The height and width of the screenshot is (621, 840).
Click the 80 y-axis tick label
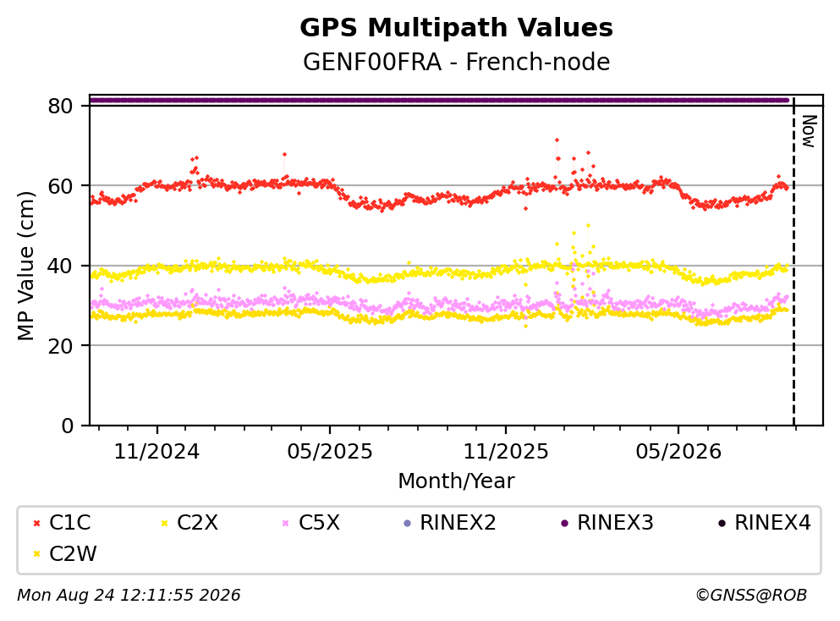[x=61, y=106]
